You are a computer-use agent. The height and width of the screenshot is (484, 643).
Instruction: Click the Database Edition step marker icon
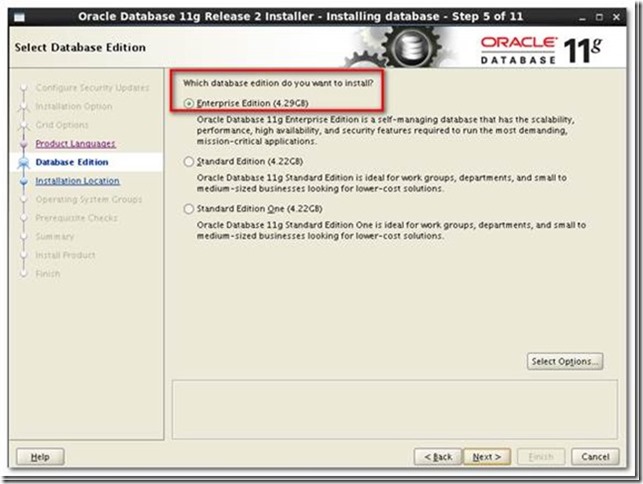24,162
